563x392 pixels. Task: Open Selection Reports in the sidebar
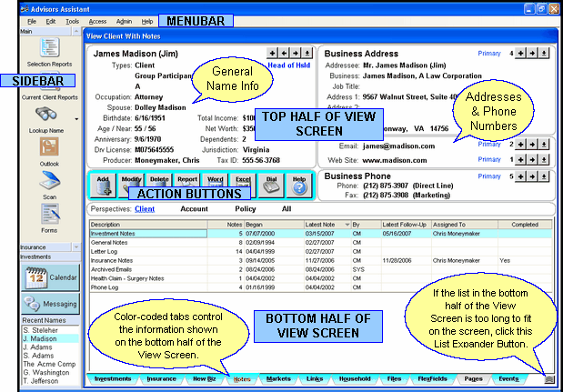pyautogui.click(x=49, y=50)
